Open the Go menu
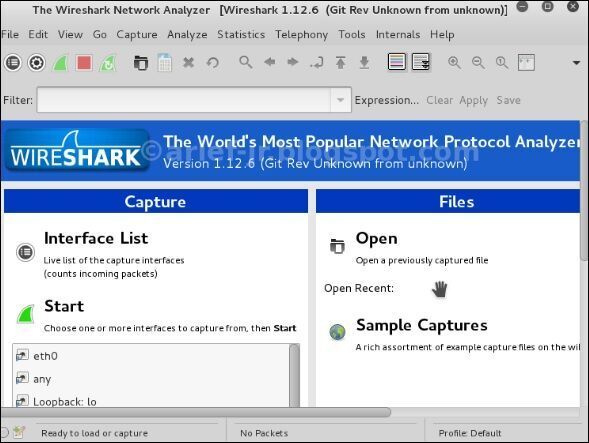Screen dimensions: 589x443 pyautogui.click(x=100, y=35)
